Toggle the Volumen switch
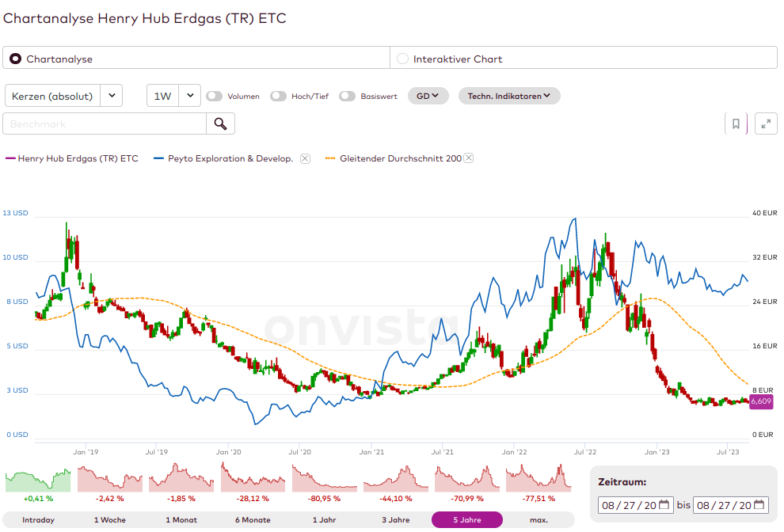Viewport: 784px width, 532px height. click(214, 96)
